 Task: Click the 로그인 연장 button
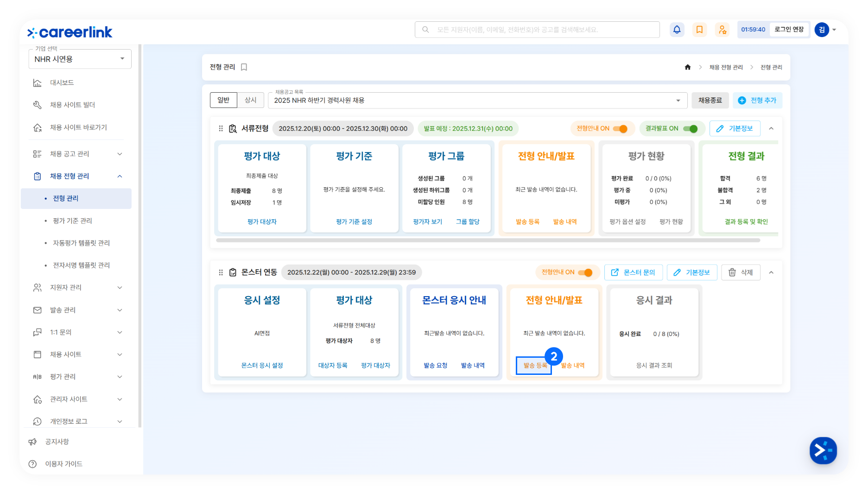[789, 30]
